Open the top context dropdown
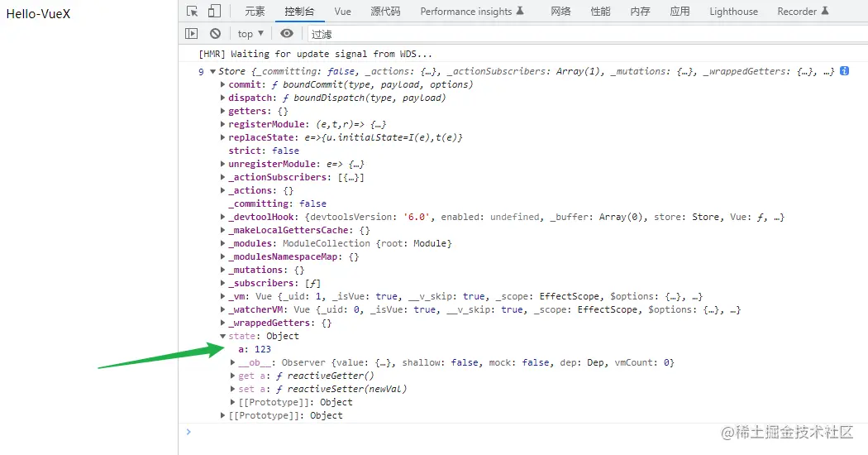Viewport: 868px width, 455px height. pos(250,34)
